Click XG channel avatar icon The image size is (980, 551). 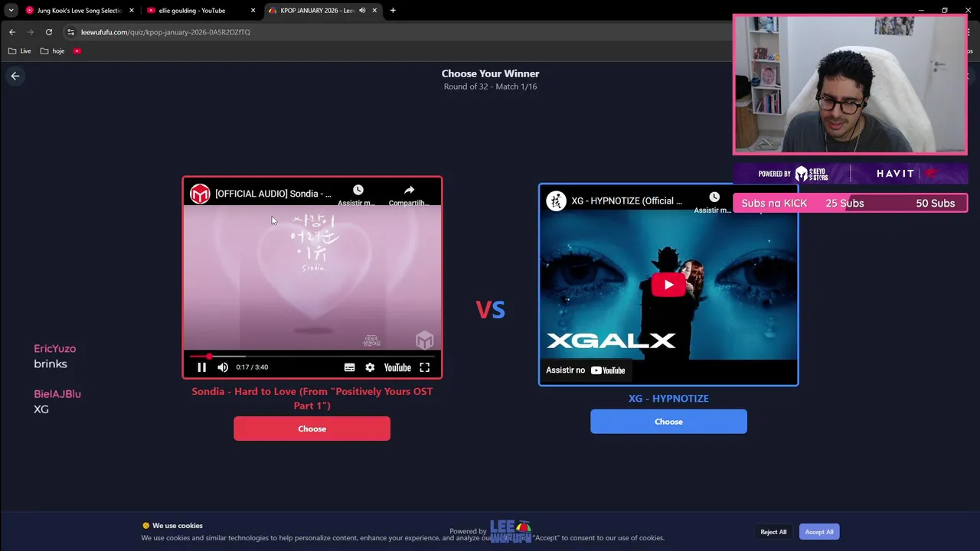[x=556, y=201]
